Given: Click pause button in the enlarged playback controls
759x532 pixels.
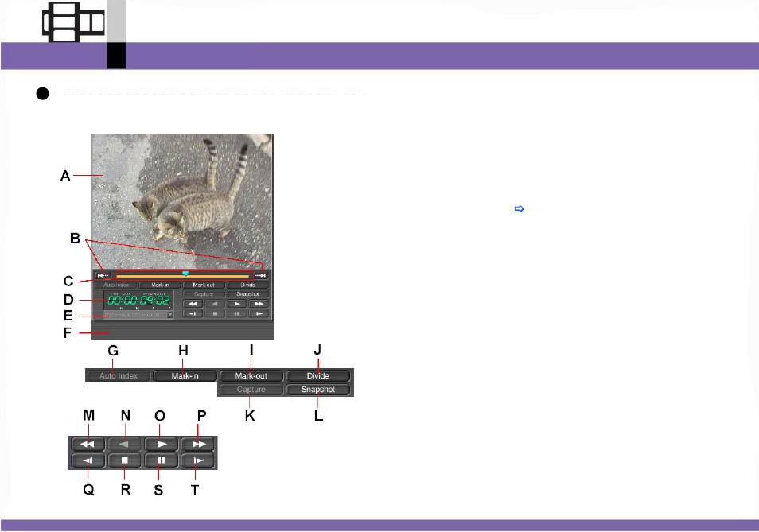Looking at the screenshot, I should [162, 460].
